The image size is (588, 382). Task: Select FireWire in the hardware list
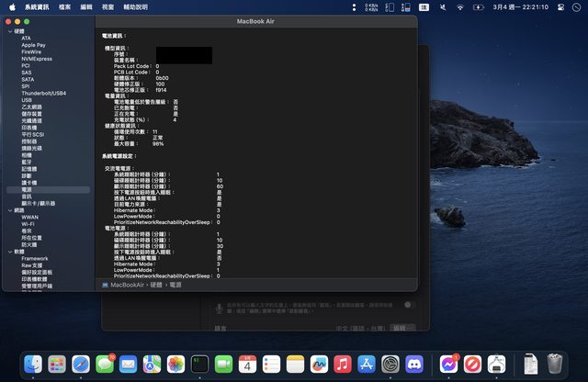[x=31, y=52]
